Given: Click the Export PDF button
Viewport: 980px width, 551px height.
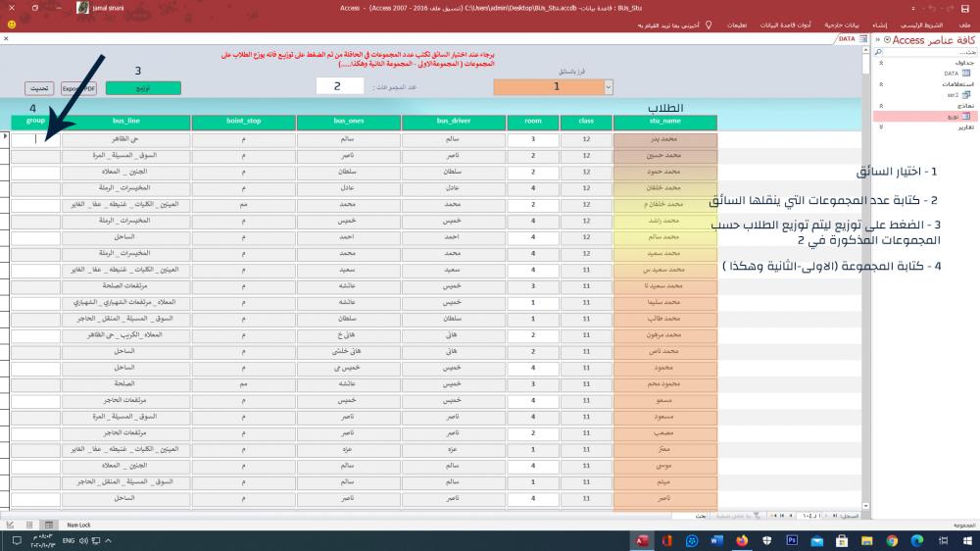Looking at the screenshot, I should (78, 88).
